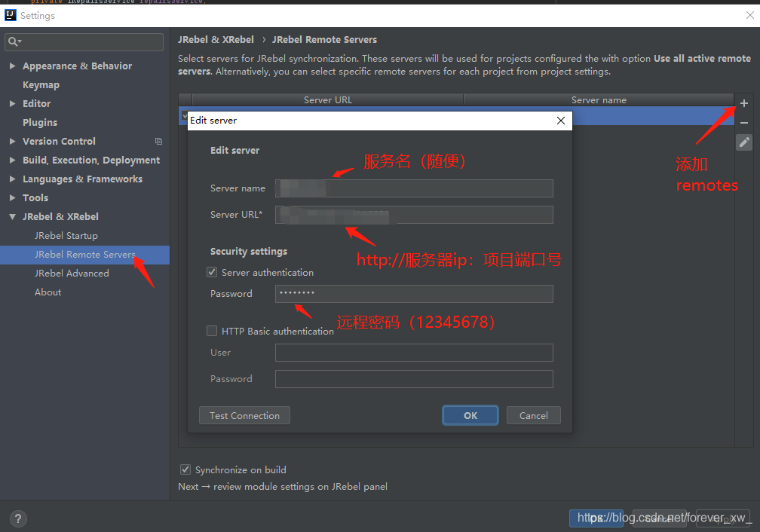Cancel the Edit server dialog

[x=534, y=416]
